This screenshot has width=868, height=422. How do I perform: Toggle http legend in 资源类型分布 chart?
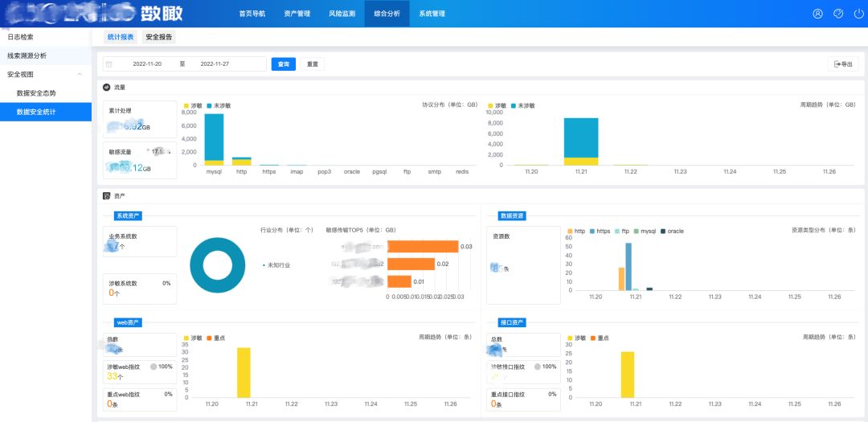click(577, 231)
